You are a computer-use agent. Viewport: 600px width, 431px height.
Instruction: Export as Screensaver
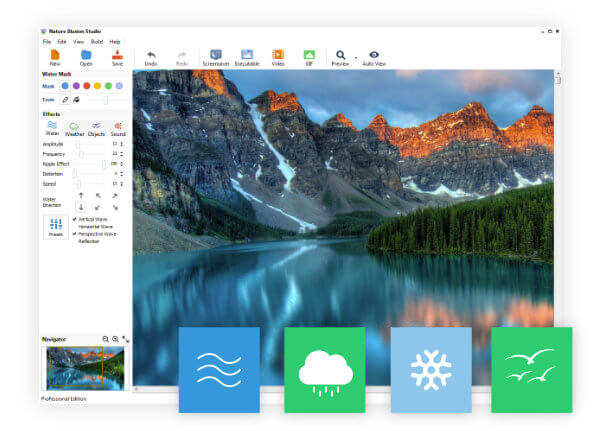pyautogui.click(x=216, y=55)
